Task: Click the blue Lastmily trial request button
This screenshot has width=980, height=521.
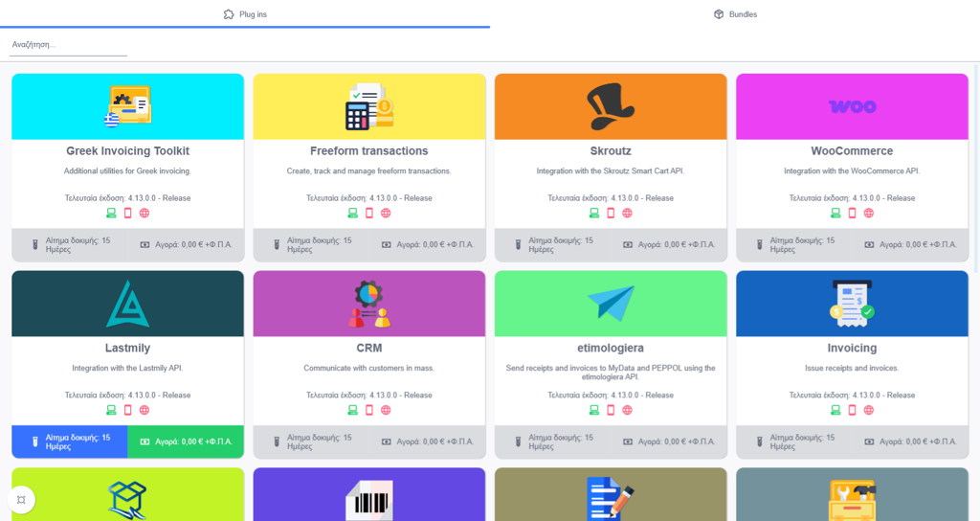Action: (x=69, y=442)
